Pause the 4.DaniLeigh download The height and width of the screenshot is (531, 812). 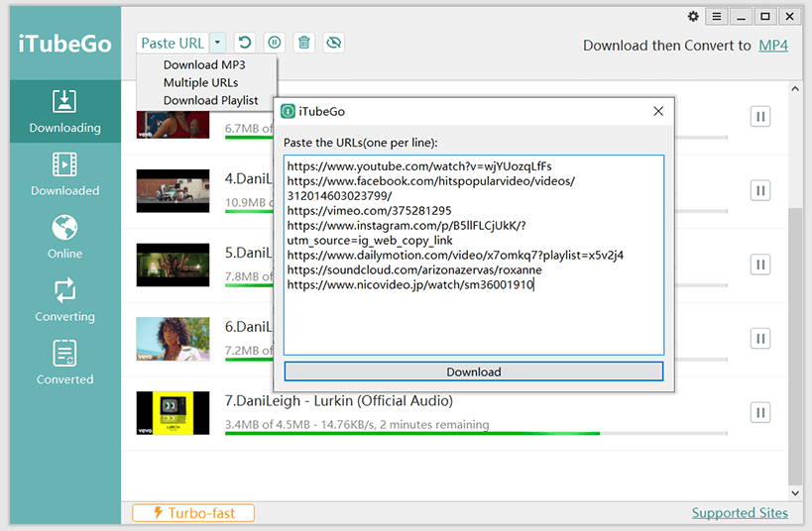760,190
